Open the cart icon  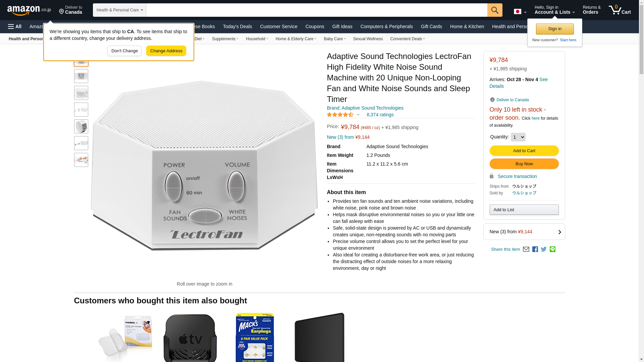[620, 10]
